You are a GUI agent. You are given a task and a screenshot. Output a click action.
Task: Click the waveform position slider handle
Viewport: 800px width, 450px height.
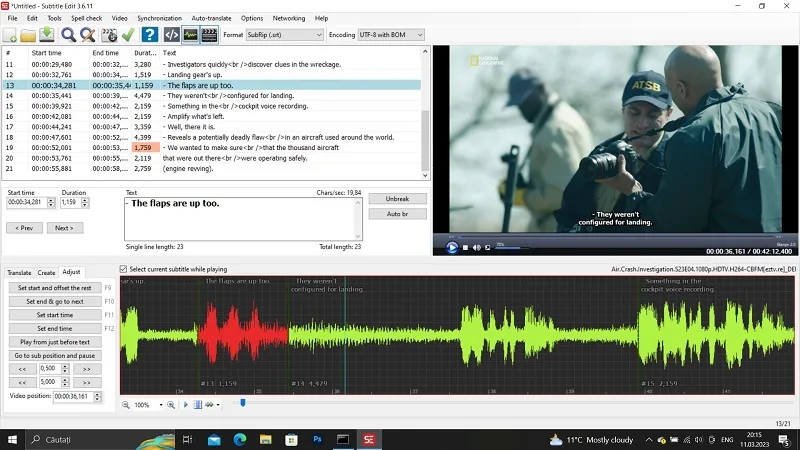243,403
